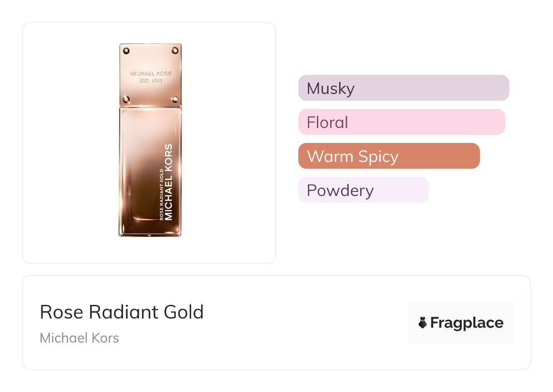Select the Floral accord bar
The image size is (553, 392).
point(401,122)
